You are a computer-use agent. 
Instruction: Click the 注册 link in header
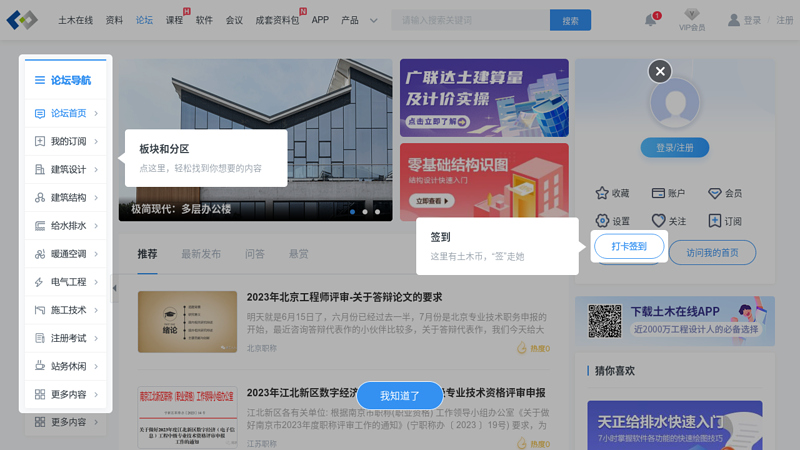click(785, 20)
